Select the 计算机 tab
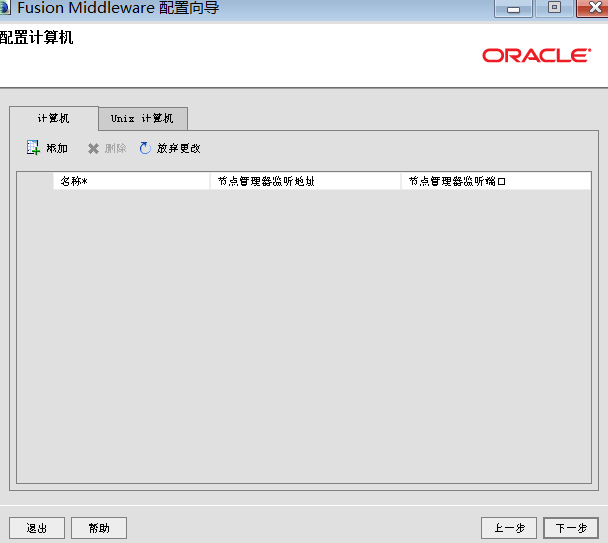Viewport: 608px width, 543px height. [54, 118]
